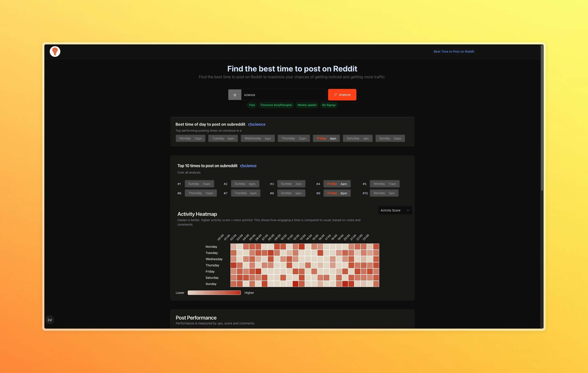Open the Best Time to Post on Reddit link
Screen dimensions: 588x373
pos(454,52)
